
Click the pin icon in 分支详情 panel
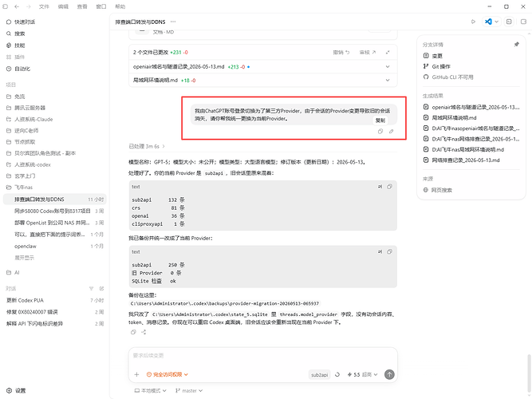point(516,45)
